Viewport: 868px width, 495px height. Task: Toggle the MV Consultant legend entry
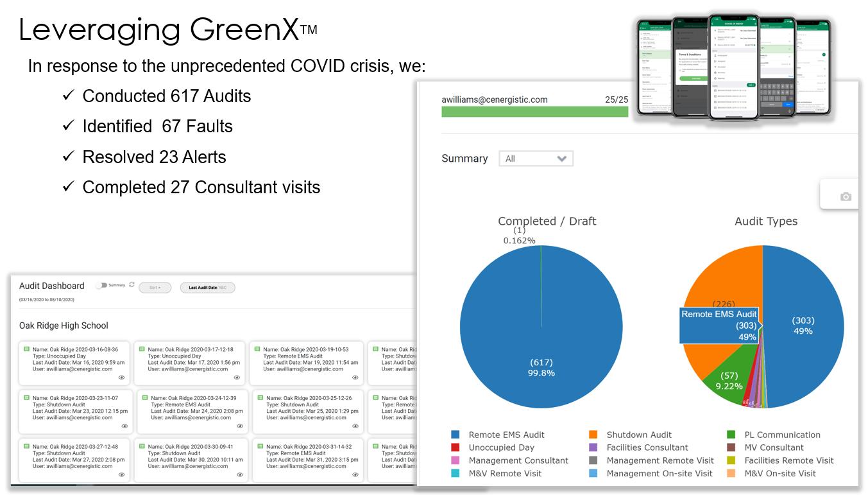click(765, 447)
